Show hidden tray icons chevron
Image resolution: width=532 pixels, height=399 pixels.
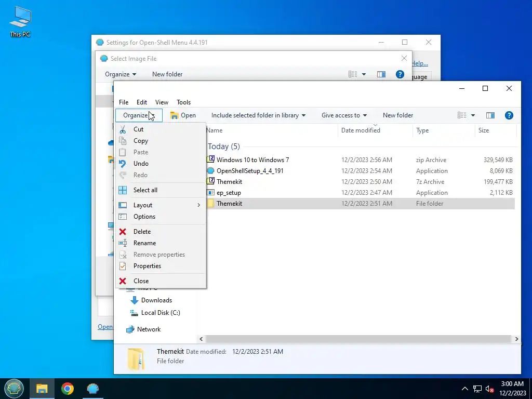(465, 389)
